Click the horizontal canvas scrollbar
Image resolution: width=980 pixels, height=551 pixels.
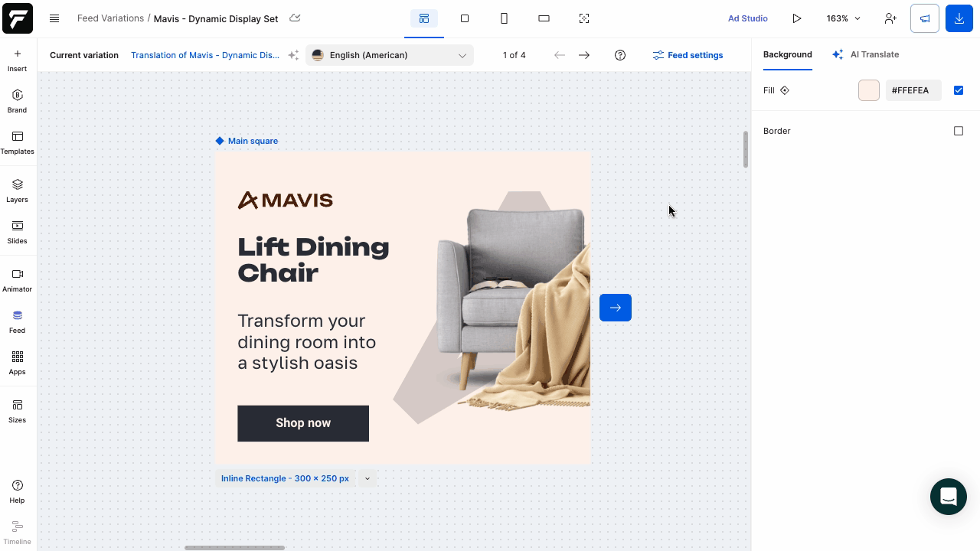pos(235,548)
